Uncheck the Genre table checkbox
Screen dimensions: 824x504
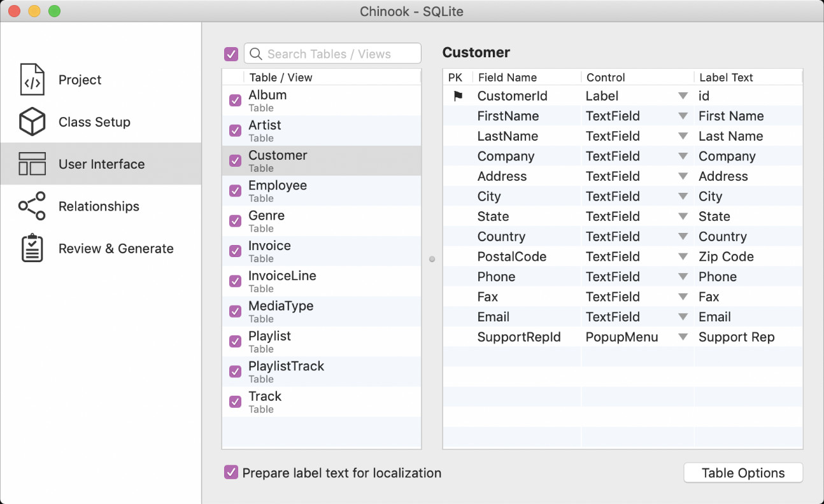click(236, 221)
